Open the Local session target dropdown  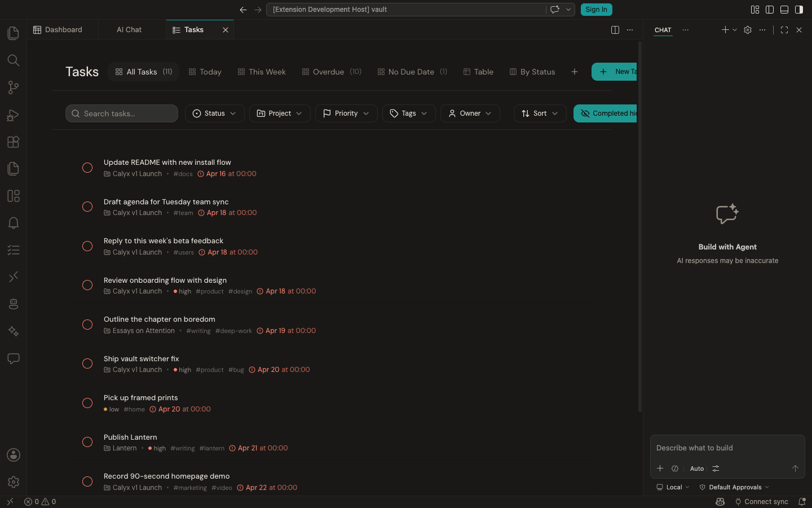pyautogui.click(x=673, y=487)
